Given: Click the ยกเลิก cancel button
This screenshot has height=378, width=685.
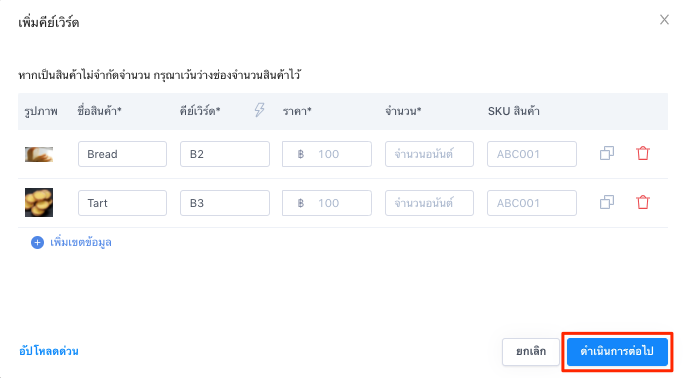Looking at the screenshot, I should click(531, 351).
